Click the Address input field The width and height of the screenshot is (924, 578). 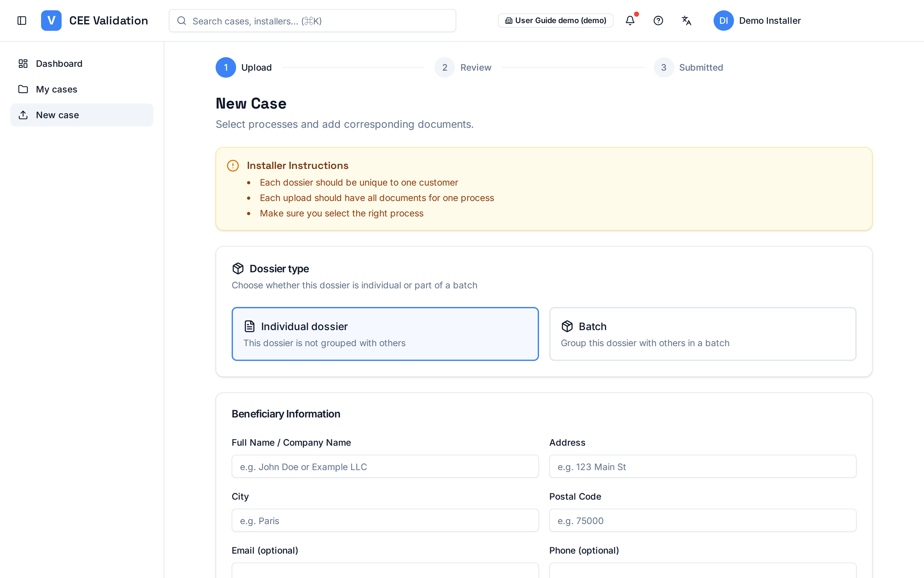click(703, 466)
